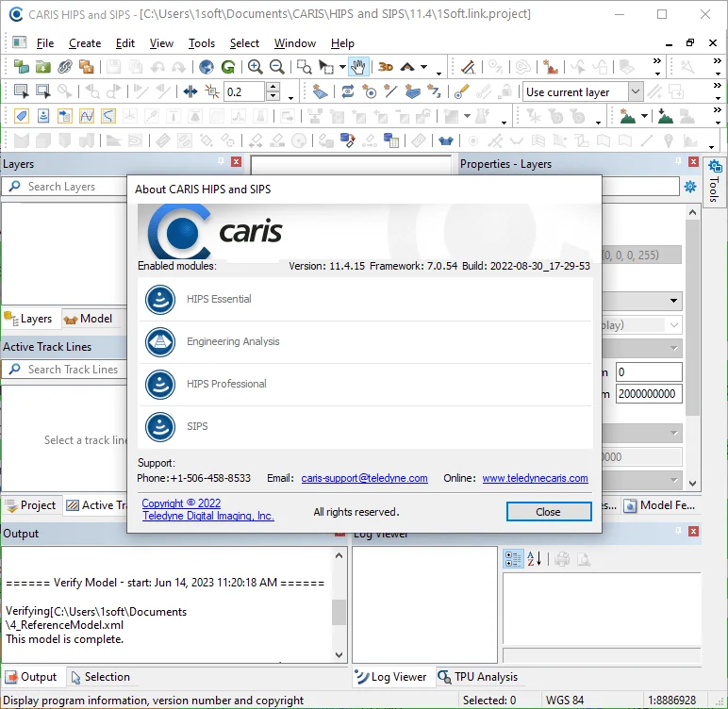Toggle categorized view in properties panel
Viewport: 728px width, 709px height.
(513, 559)
